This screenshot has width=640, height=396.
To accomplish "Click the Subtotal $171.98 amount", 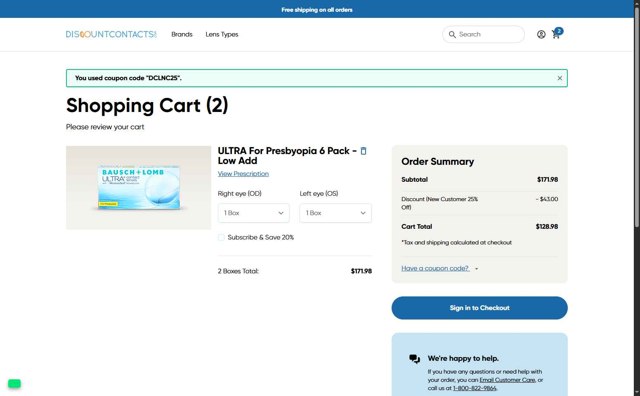I will [x=547, y=179].
